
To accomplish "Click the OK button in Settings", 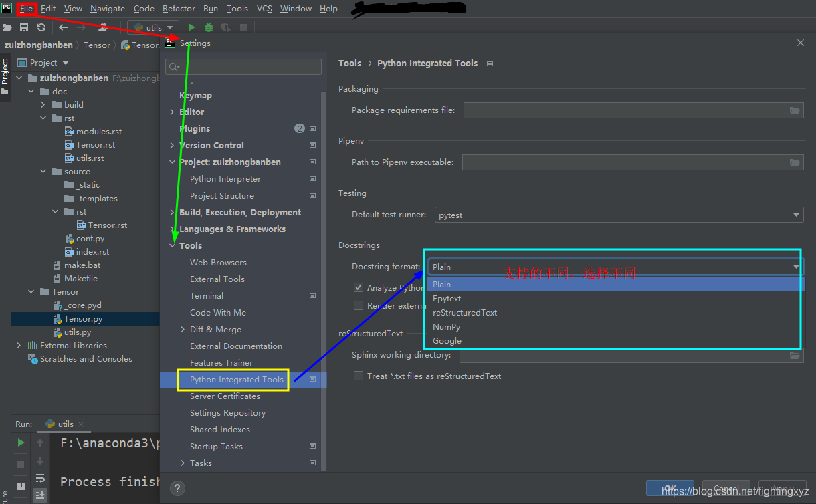I will (x=670, y=489).
